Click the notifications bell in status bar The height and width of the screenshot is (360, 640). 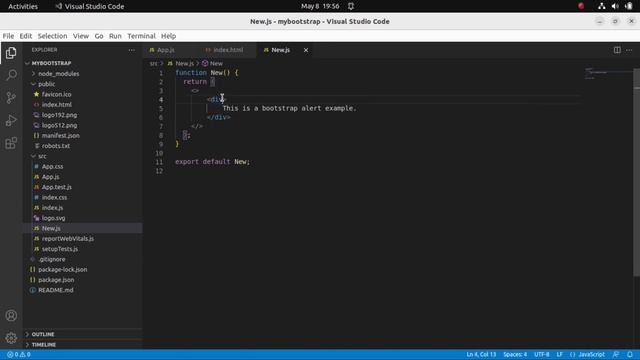click(x=630, y=354)
